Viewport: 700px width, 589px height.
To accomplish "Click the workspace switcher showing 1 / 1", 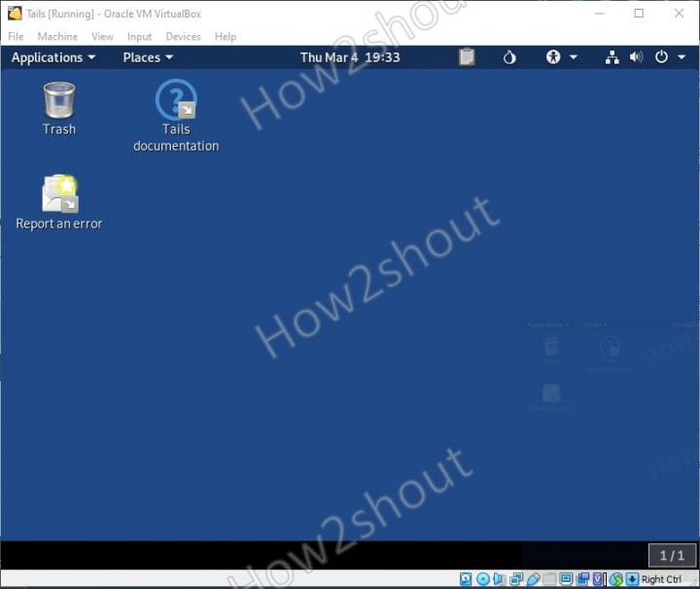I will tap(672, 556).
